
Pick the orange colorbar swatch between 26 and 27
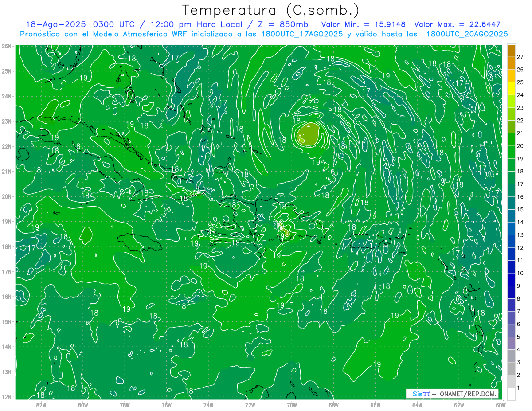pos(512,63)
